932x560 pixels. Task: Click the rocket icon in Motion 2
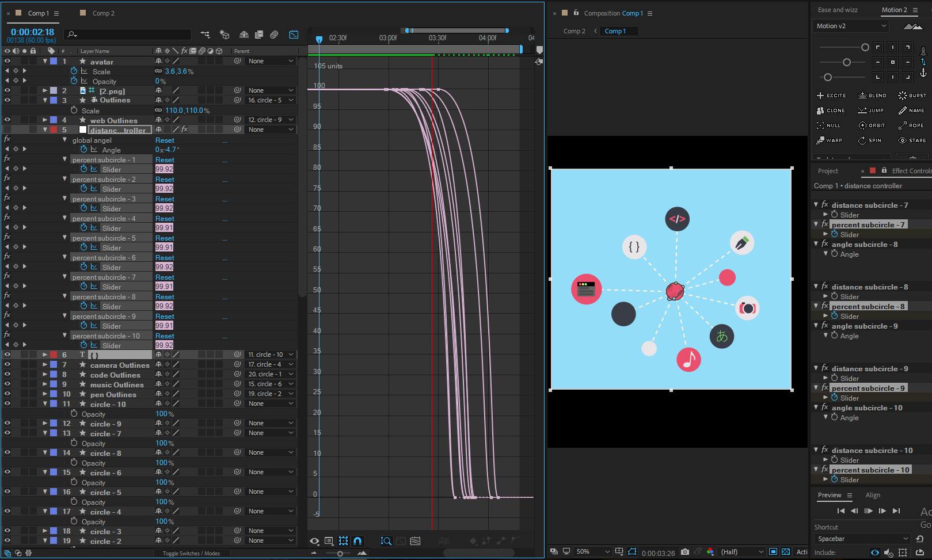point(923,51)
